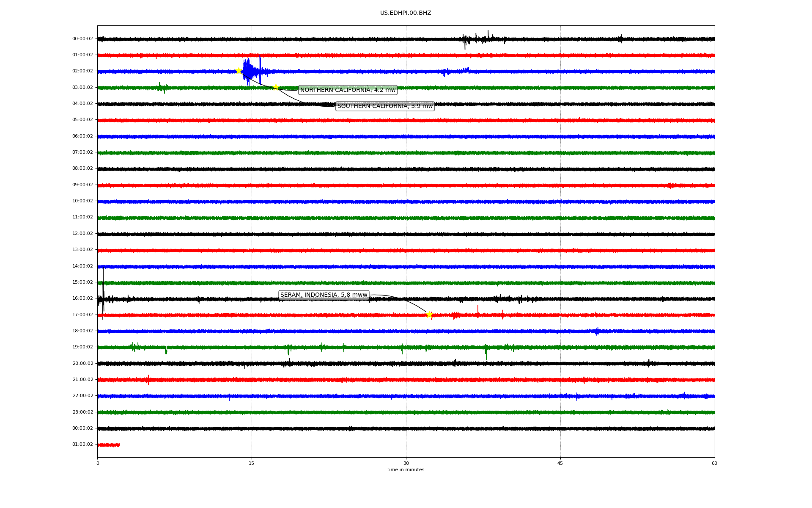Click the US.EDHPI.00.BHZ plot title
This screenshot has height=508, width=812.
pos(406,13)
